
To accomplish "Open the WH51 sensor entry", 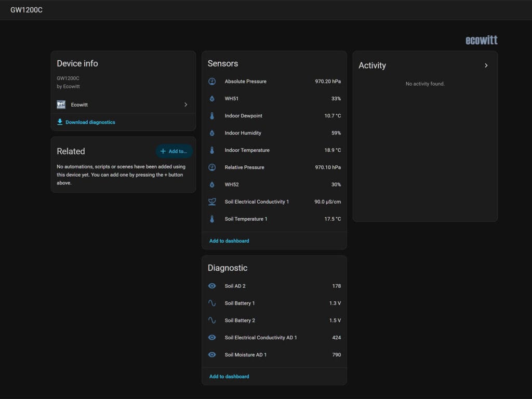I will coord(274,99).
